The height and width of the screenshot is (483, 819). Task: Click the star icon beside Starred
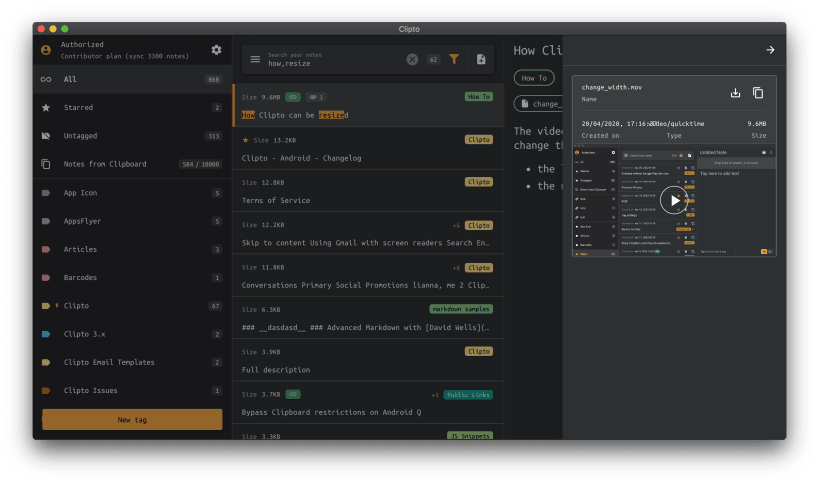tap(46, 108)
